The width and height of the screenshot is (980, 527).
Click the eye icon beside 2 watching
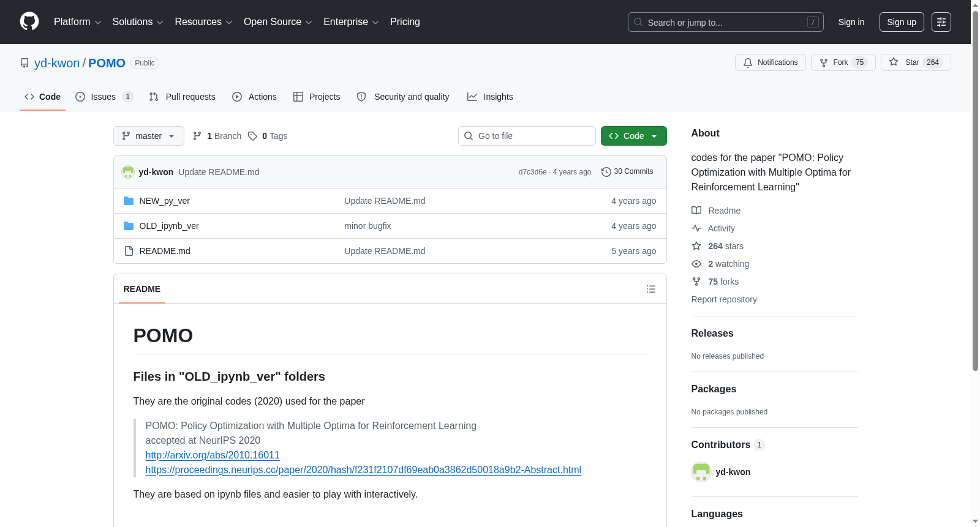pos(696,264)
